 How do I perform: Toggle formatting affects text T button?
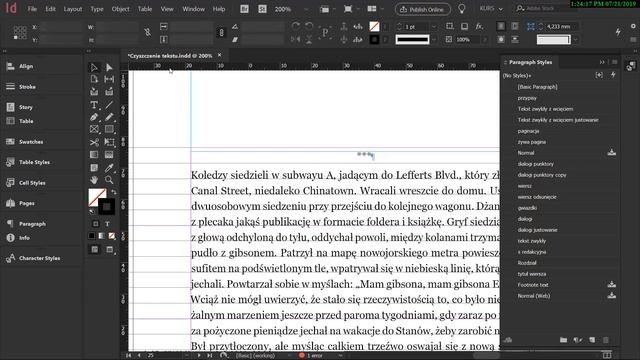click(107, 224)
